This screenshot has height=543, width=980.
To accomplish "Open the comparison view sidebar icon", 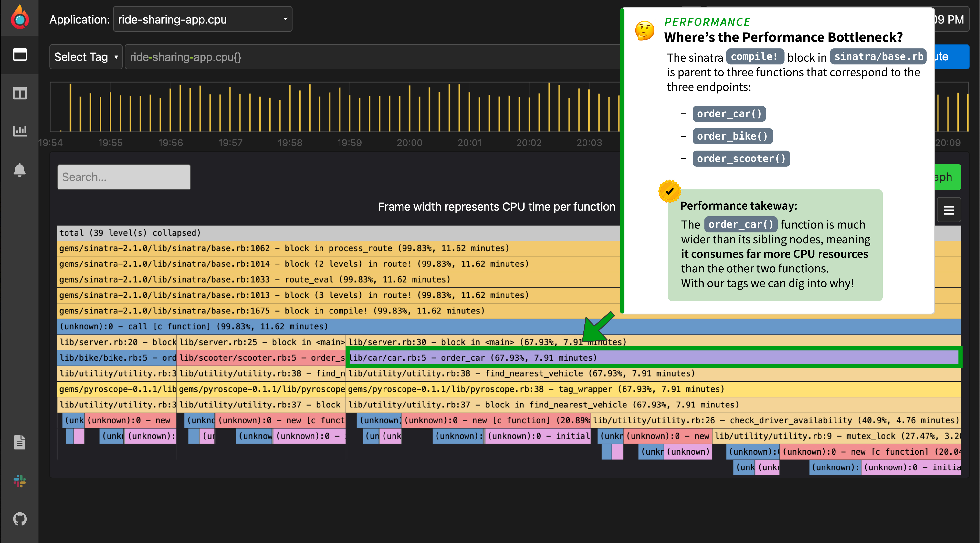I will [20, 93].
